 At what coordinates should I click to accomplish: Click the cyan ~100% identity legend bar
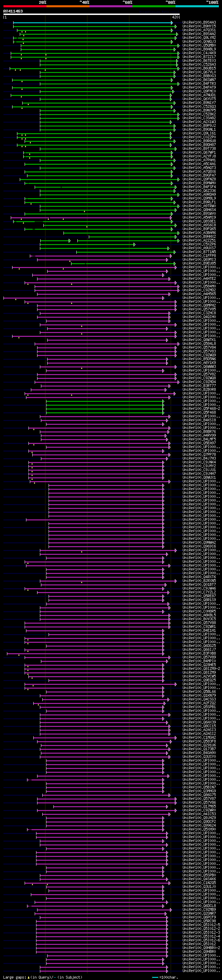tap(197, 6)
